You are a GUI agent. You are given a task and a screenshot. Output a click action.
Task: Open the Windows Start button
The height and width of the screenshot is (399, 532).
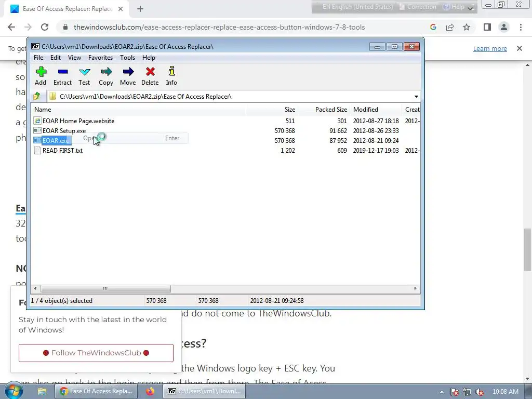tap(14, 391)
